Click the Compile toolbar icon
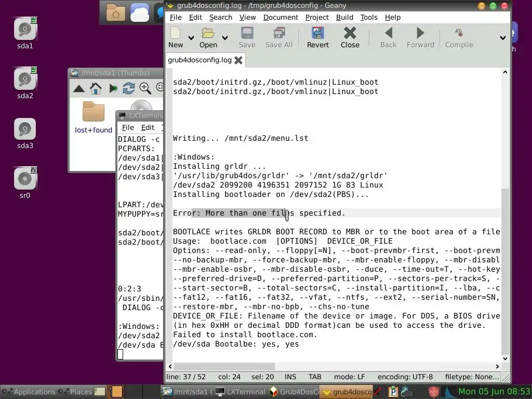Image resolution: width=532 pixels, height=399 pixels. pos(459,33)
